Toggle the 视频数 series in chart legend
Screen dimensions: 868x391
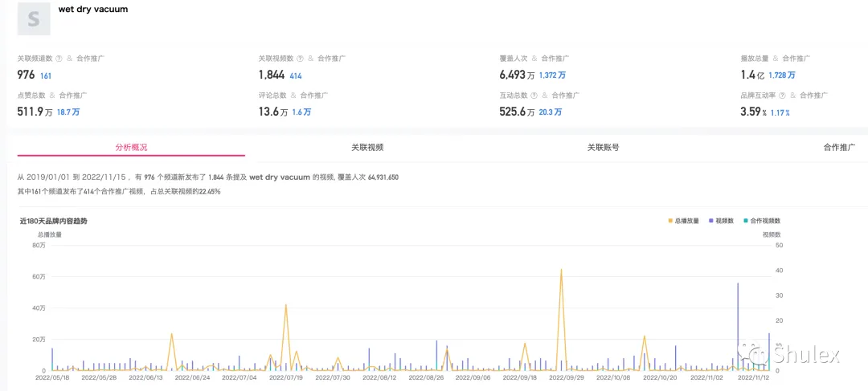coord(721,221)
